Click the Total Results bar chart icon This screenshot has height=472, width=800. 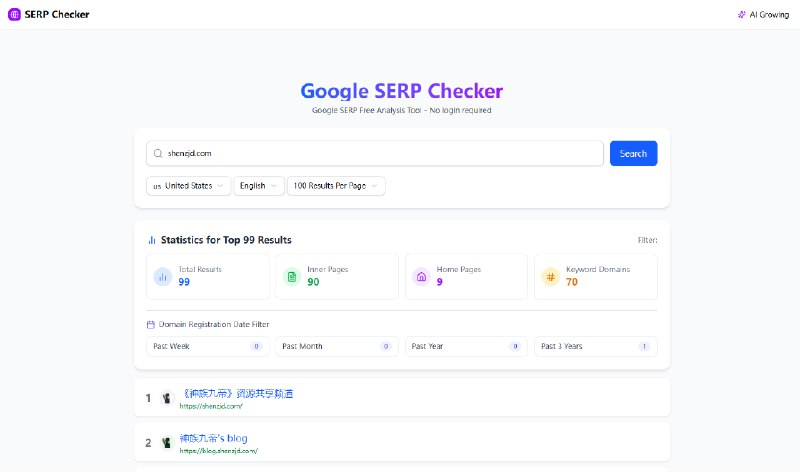click(x=162, y=276)
